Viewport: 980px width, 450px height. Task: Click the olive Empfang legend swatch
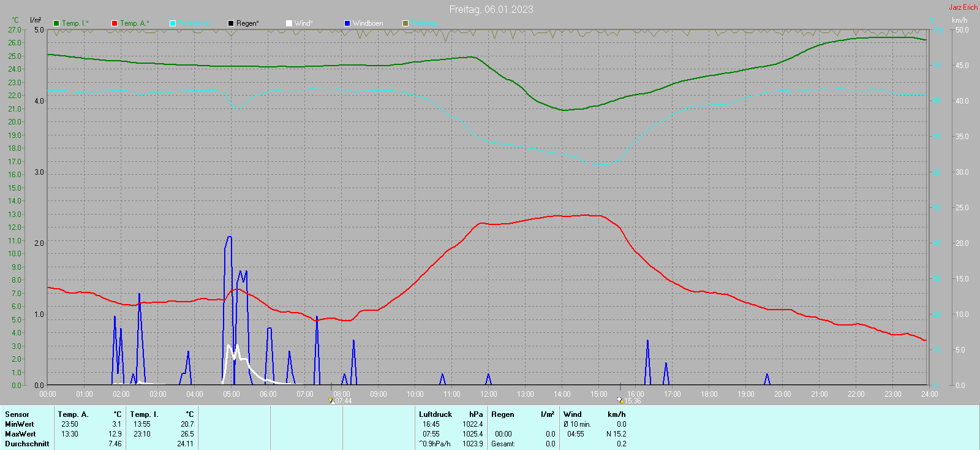pos(405,23)
